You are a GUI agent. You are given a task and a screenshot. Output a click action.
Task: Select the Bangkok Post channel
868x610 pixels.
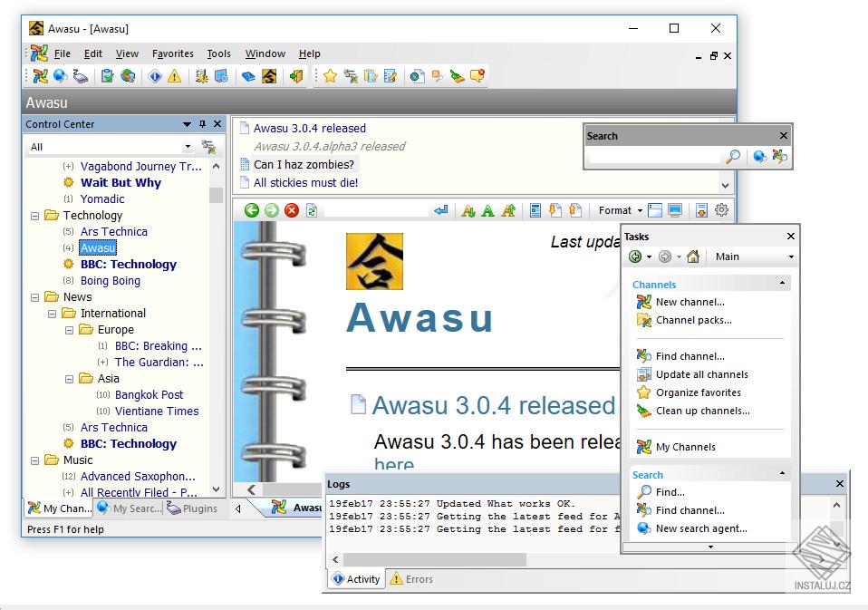tap(149, 394)
